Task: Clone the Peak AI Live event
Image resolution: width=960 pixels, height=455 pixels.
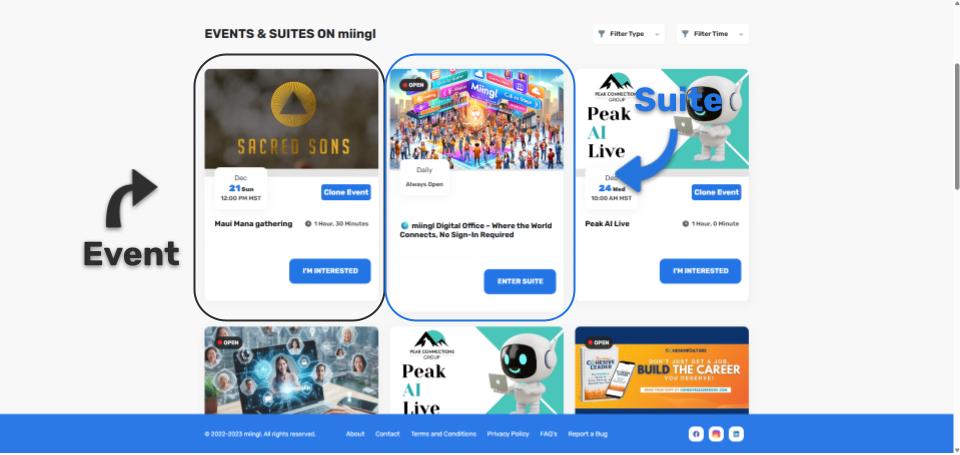Action: [x=716, y=192]
